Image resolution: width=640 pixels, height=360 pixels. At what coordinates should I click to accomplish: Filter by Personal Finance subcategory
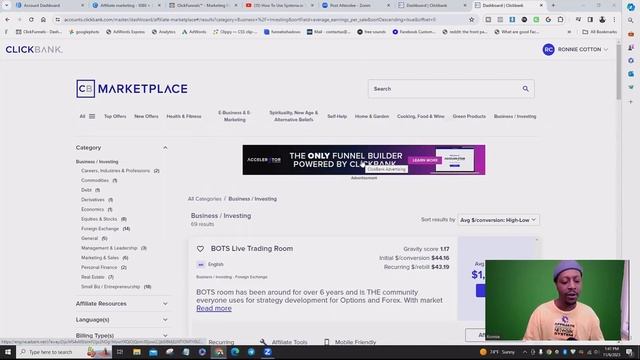pos(99,267)
